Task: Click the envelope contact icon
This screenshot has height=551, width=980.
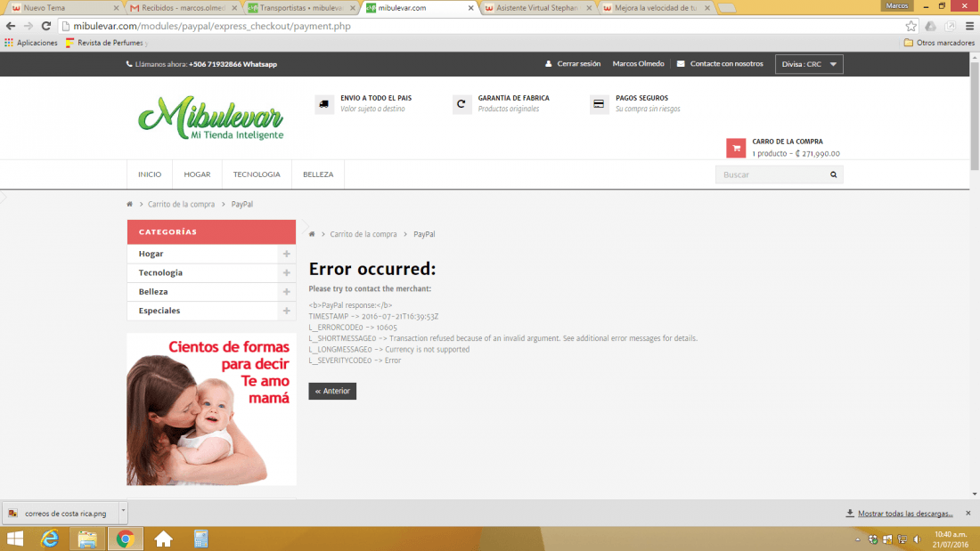Action: [681, 64]
